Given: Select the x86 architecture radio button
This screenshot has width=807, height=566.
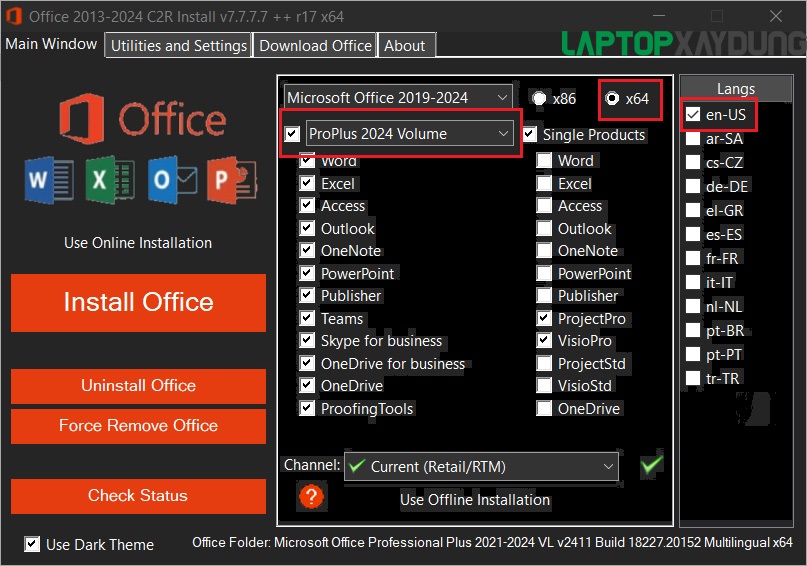Looking at the screenshot, I should click(x=539, y=98).
